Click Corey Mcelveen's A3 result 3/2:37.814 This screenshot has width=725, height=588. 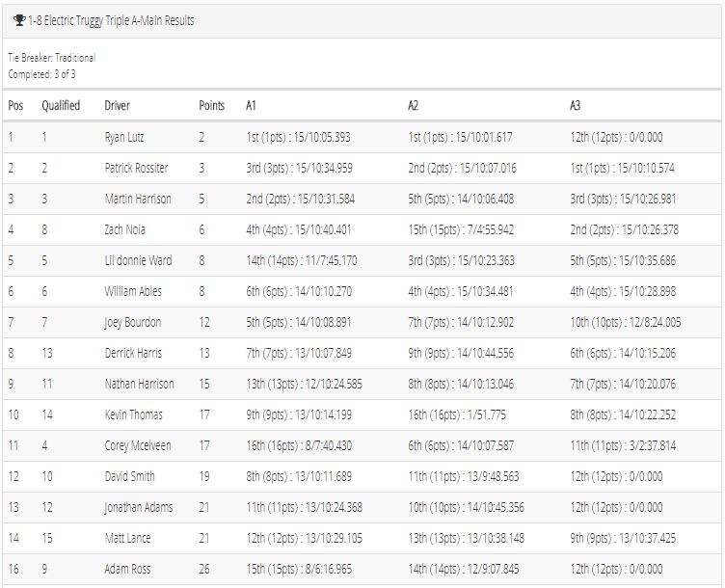pyautogui.click(x=653, y=445)
